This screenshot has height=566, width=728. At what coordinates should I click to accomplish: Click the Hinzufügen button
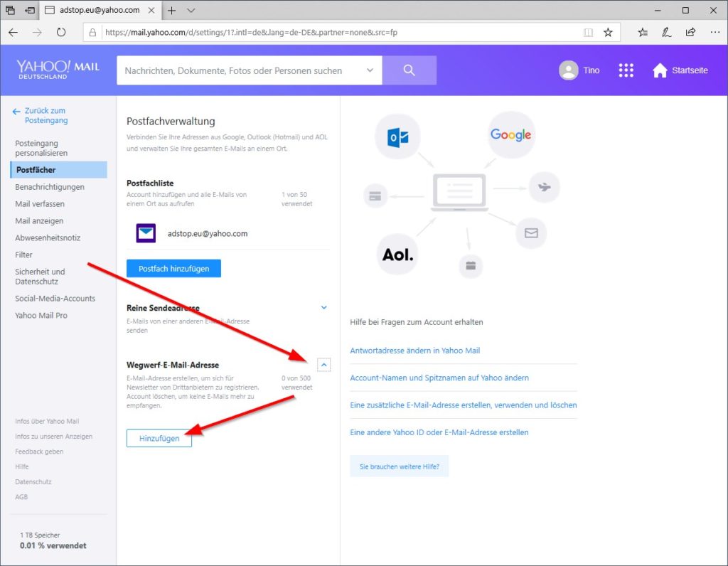(159, 438)
